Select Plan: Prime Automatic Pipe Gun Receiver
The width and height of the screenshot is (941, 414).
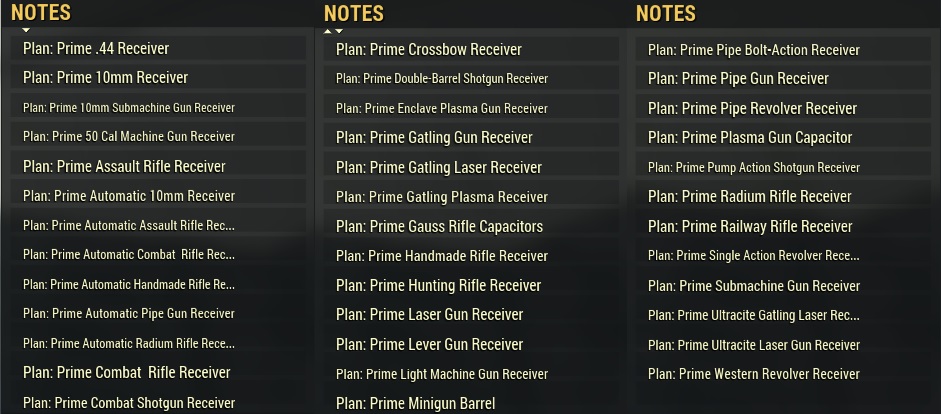tap(129, 313)
